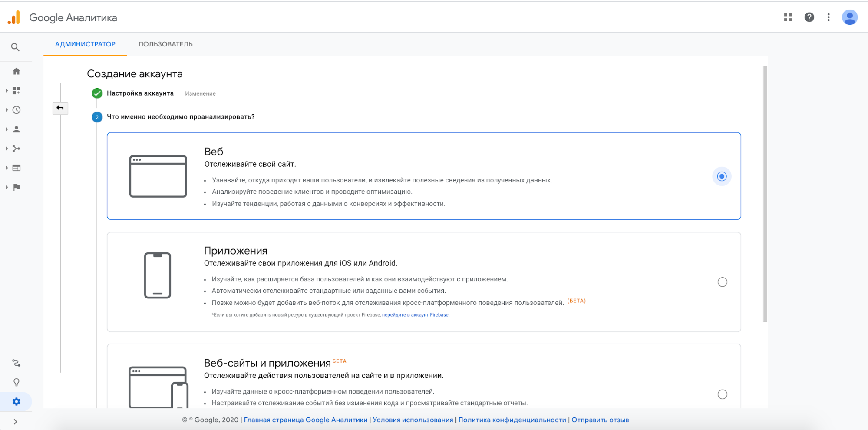Open the Audience person icon
Image resolution: width=868 pixels, height=430 pixels.
[x=17, y=129]
